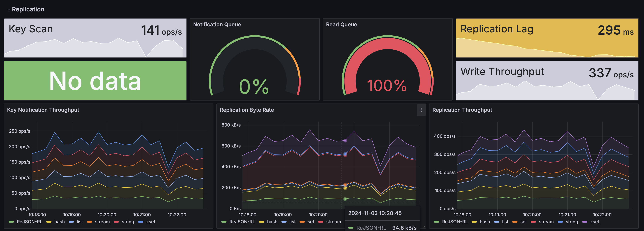Toggle the stream series in Replication Throughput
Viewport: 644px width, 231px height.
point(546,222)
